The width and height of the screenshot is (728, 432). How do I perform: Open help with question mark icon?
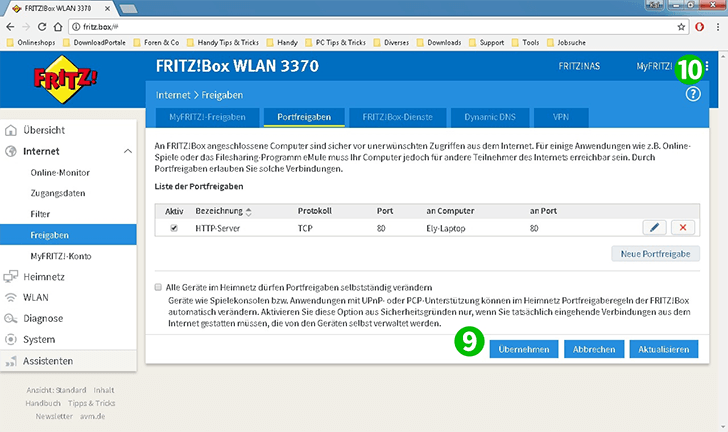[x=693, y=94]
